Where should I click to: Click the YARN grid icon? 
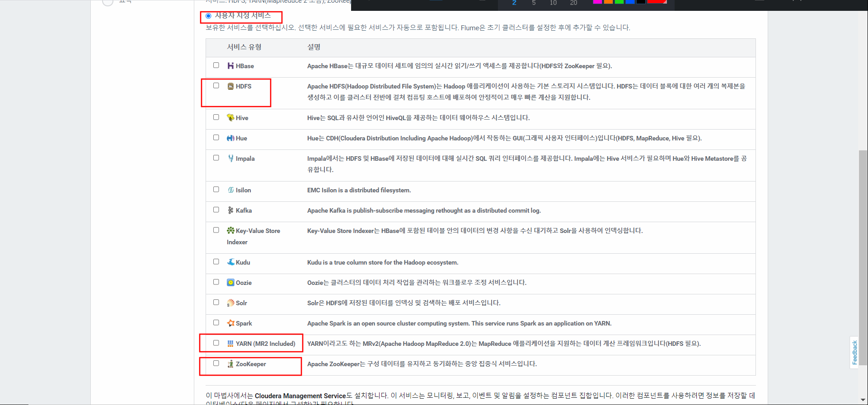(230, 344)
